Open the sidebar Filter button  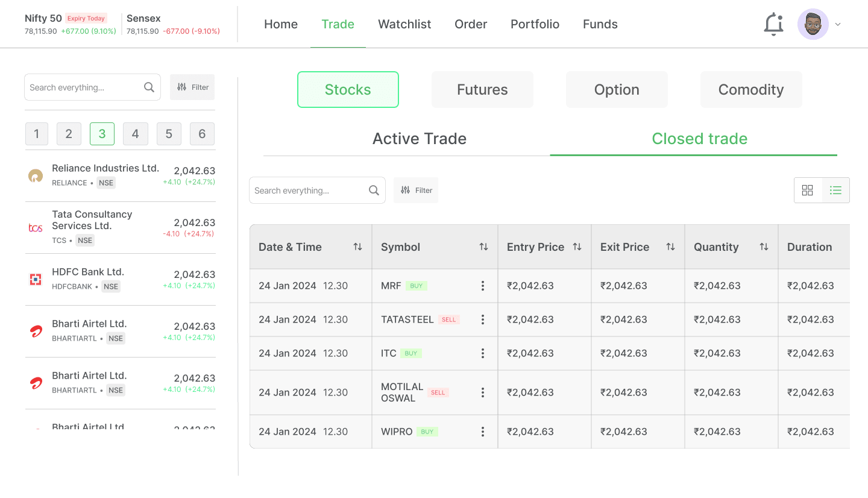click(x=192, y=87)
